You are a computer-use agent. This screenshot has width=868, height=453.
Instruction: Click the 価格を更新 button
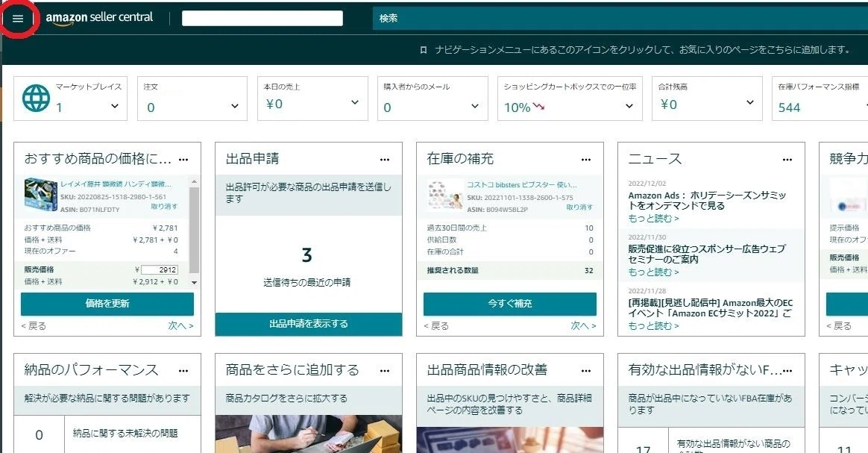tap(107, 304)
